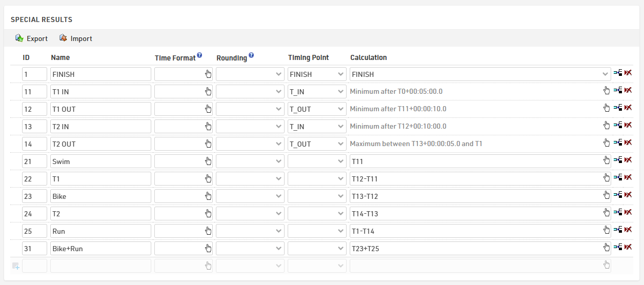Viewport: 644px width, 285px height.
Task: Open Time Format help tooltip icon
Action: (199, 55)
